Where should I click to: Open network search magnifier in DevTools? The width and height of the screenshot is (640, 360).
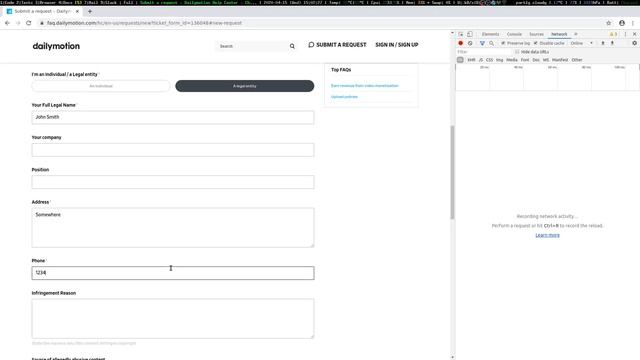pos(491,43)
